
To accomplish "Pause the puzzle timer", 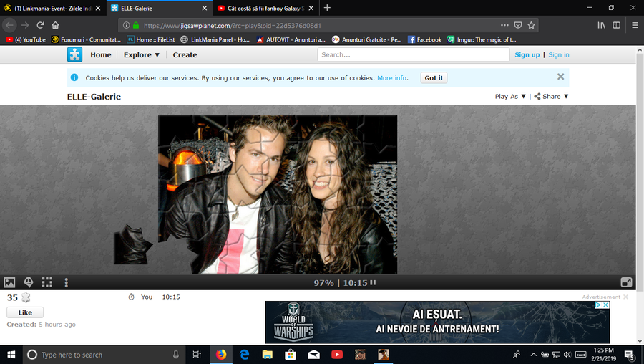I will [373, 283].
